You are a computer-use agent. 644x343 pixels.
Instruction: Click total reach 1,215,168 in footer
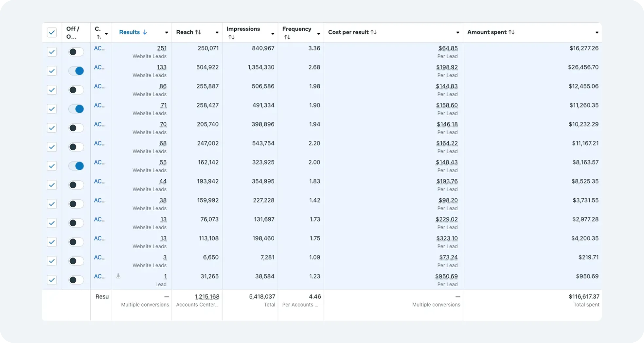[207, 296]
